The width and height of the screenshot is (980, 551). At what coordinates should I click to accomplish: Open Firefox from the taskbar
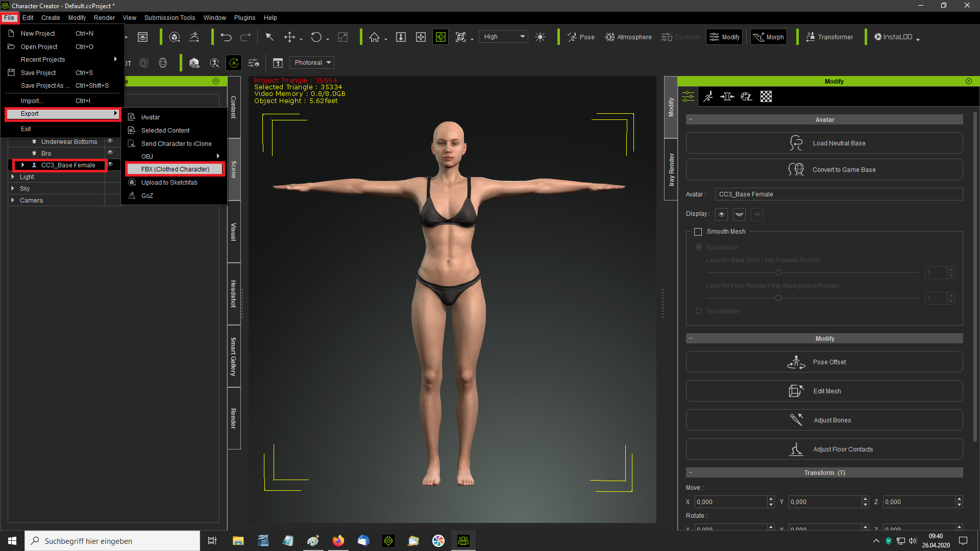tap(338, 541)
